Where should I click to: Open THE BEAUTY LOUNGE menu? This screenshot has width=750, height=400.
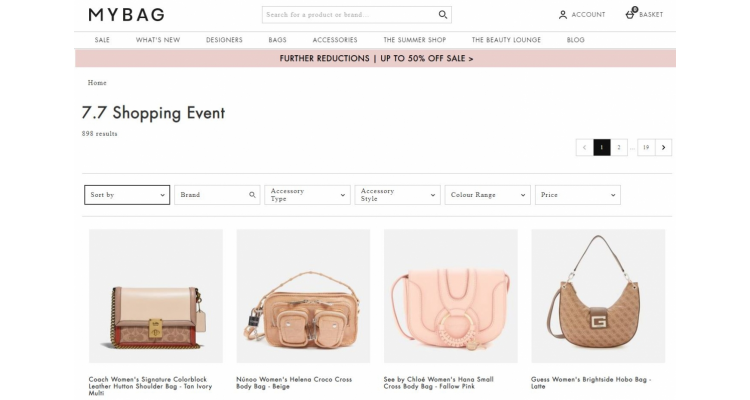(x=506, y=40)
